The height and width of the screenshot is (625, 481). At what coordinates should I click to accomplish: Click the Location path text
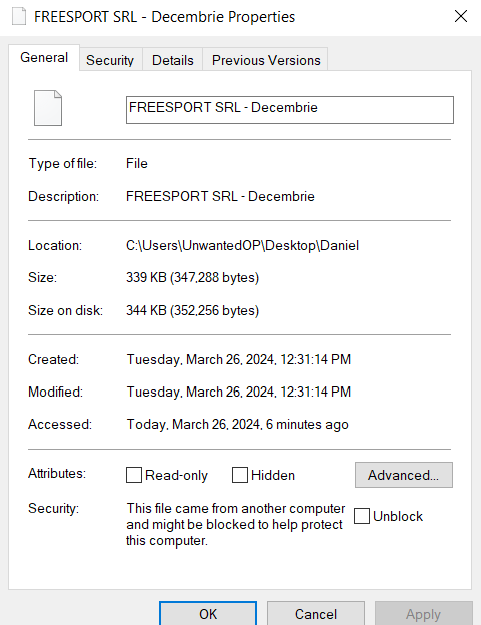click(x=242, y=245)
